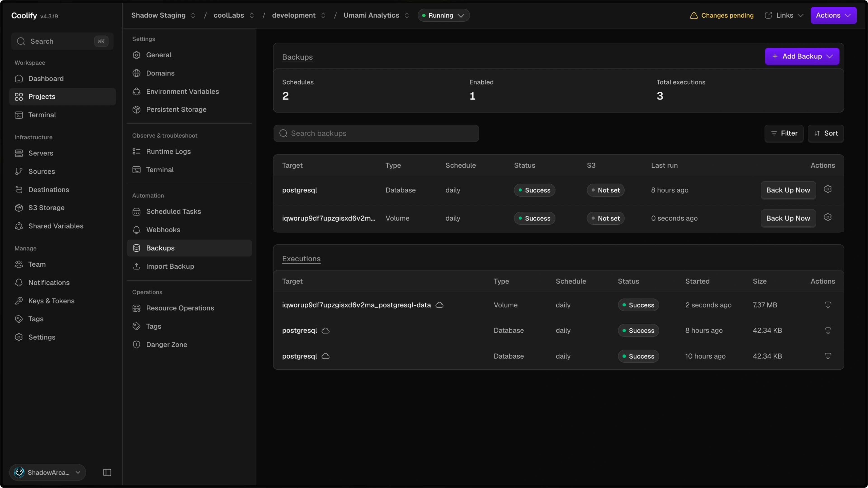Download the 10 hours ago postgresql execution
868x488 pixels.
pos(828,356)
